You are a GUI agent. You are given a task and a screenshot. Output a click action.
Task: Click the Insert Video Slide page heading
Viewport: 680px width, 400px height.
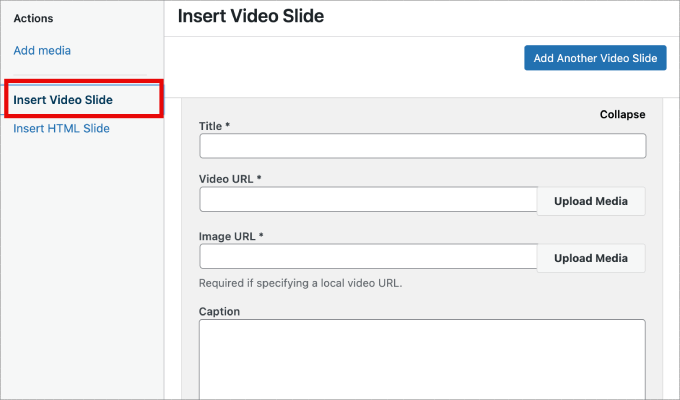250,16
